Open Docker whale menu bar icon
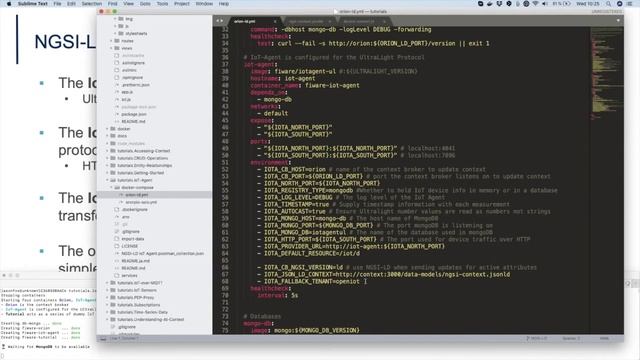 [x=490, y=4]
